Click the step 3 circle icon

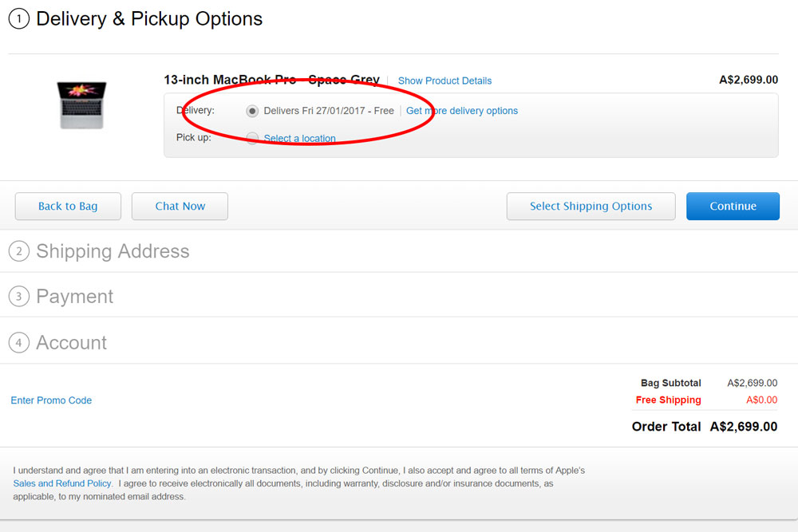pos(19,297)
